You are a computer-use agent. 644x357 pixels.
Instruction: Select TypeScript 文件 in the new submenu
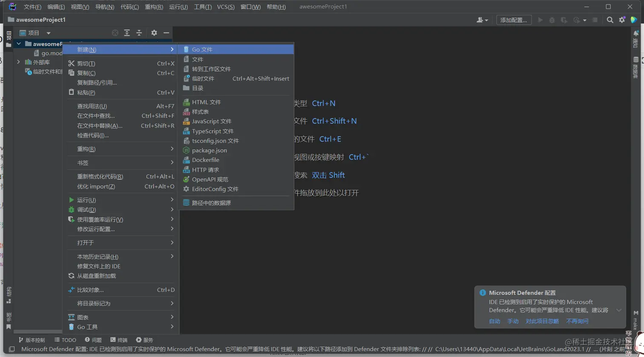tap(236, 131)
